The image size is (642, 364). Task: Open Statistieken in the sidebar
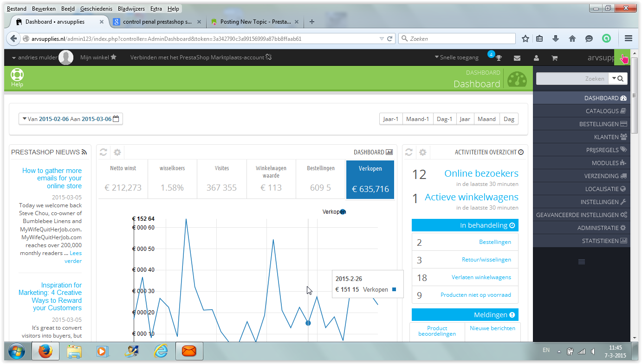[582, 241]
